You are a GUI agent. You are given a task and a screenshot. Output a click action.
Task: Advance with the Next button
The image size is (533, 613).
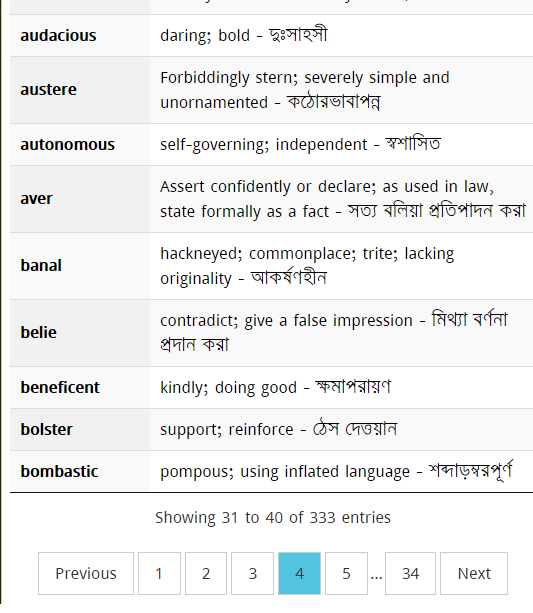[x=474, y=574]
